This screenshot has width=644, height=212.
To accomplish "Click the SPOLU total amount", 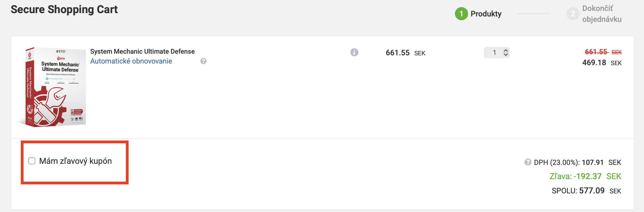I will (x=591, y=191).
